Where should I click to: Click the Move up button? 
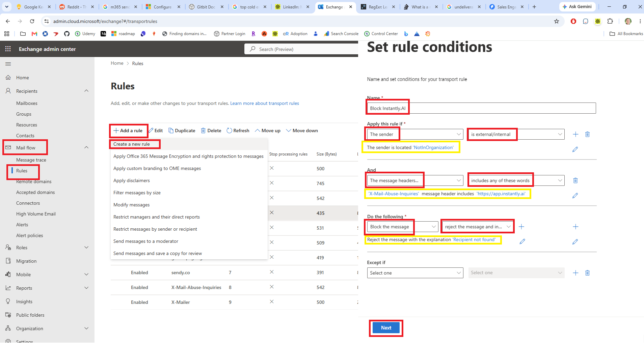(x=268, y=131)
